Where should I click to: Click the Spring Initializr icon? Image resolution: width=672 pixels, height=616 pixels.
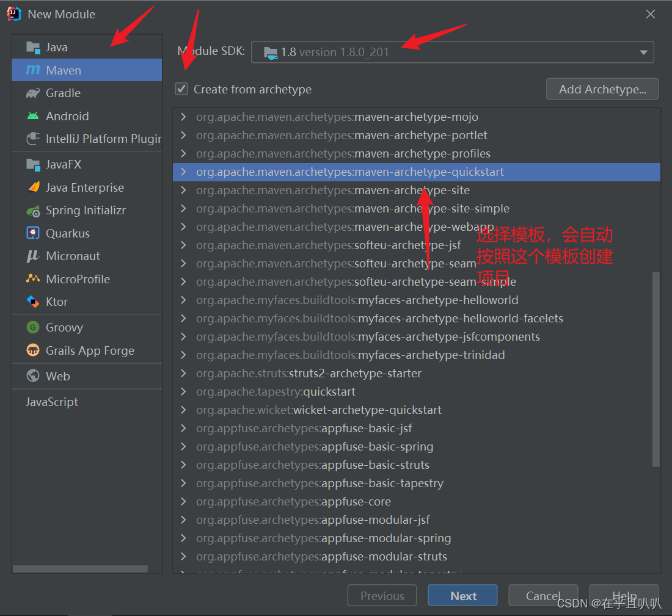(x=33, y=211)
